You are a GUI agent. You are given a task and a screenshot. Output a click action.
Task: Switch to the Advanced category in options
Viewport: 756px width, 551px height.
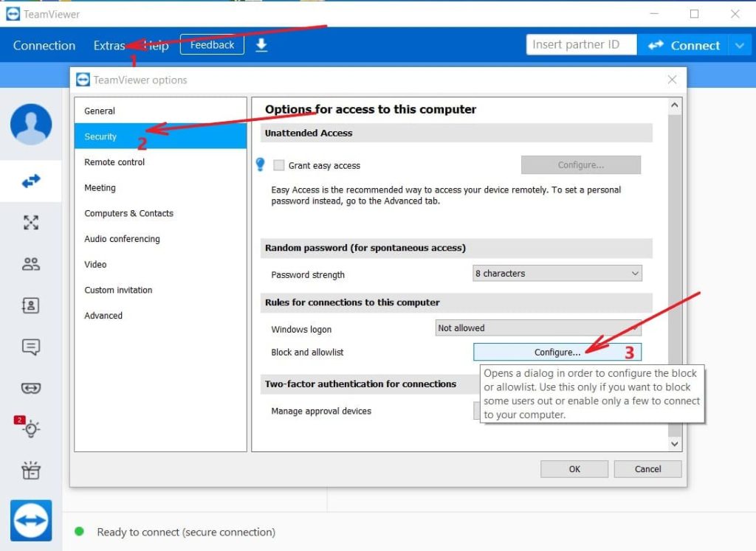pos(103,315)
